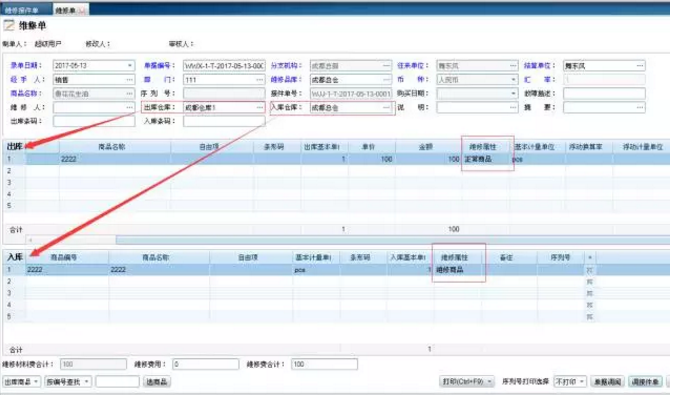Open the 不打印 serial print dropdown
Screen dimensions: 673x396
[x=570, y=381]
